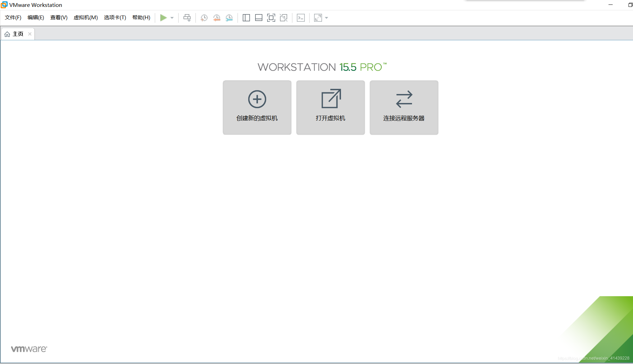Switch to Unity mode icon
The image size is (633, 364).
pos(284,18)
